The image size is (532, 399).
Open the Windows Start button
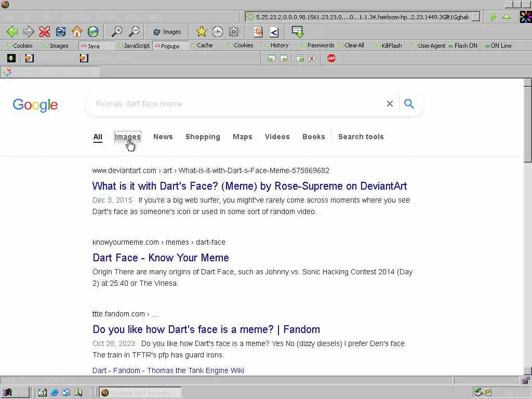click(x=15, y=393)
